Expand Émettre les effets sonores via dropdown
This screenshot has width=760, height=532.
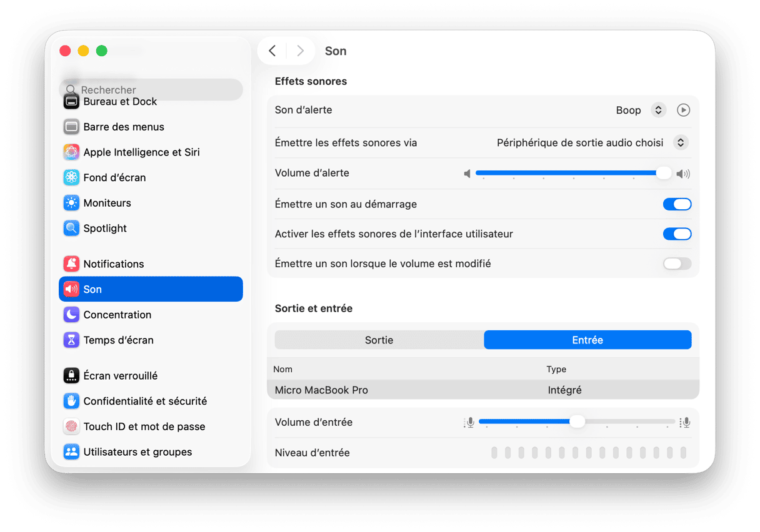[x=681, y=143]
